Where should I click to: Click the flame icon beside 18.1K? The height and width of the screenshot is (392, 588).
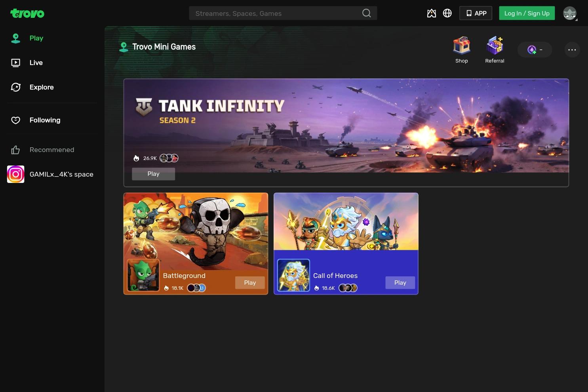166,288
